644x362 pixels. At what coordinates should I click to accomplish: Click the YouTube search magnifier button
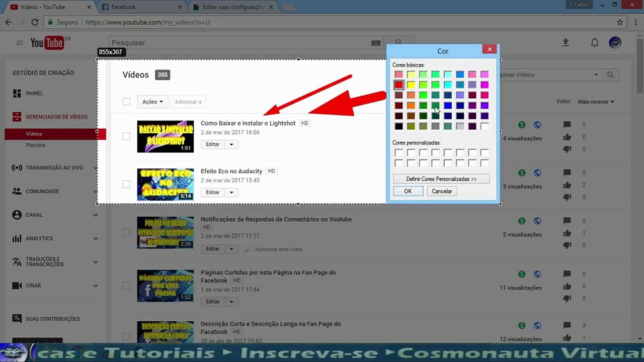point(398,43)
